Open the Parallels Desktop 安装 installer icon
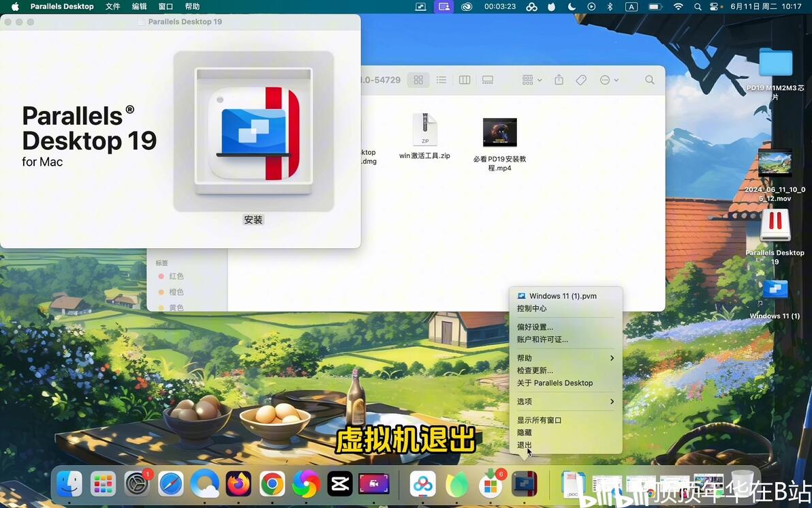The height and width of the screenshot is (508, 812). coord(253,131)
